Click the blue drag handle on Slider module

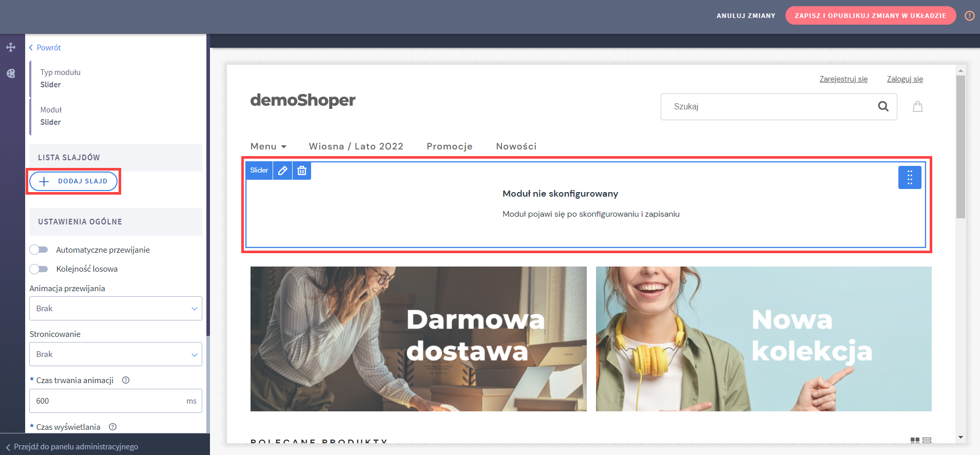click(x=909, y=178)
